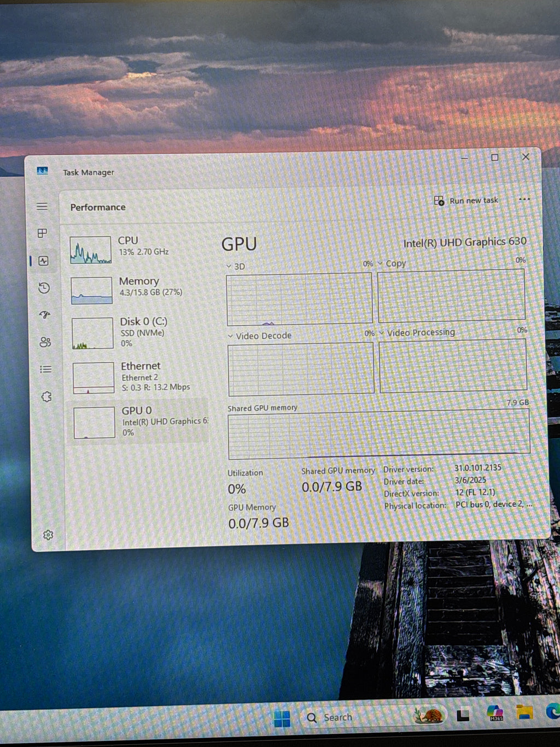
Task: Open Microsoft Edge from the taskbar
Action: pos(553,711)
